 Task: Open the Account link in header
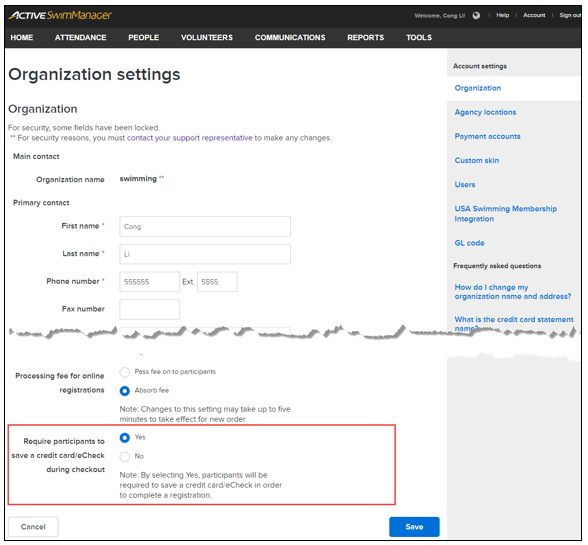click(534, 15)
